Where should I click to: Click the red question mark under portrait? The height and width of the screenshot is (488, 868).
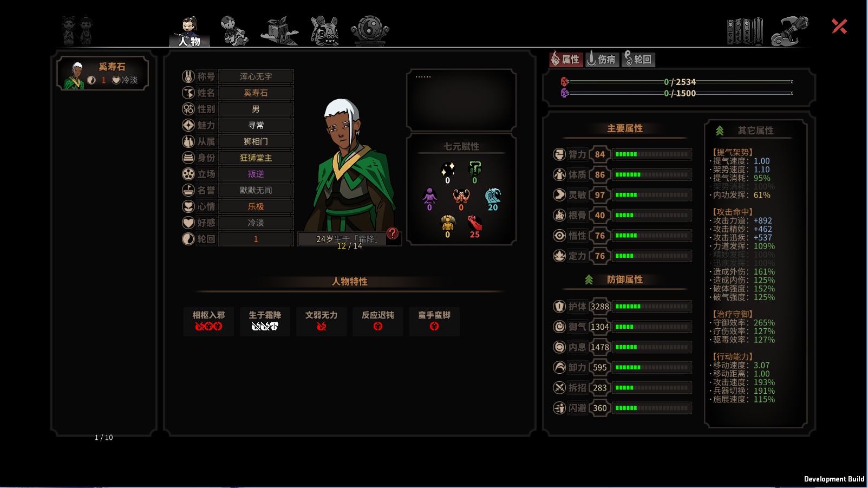tap(393, 233)
